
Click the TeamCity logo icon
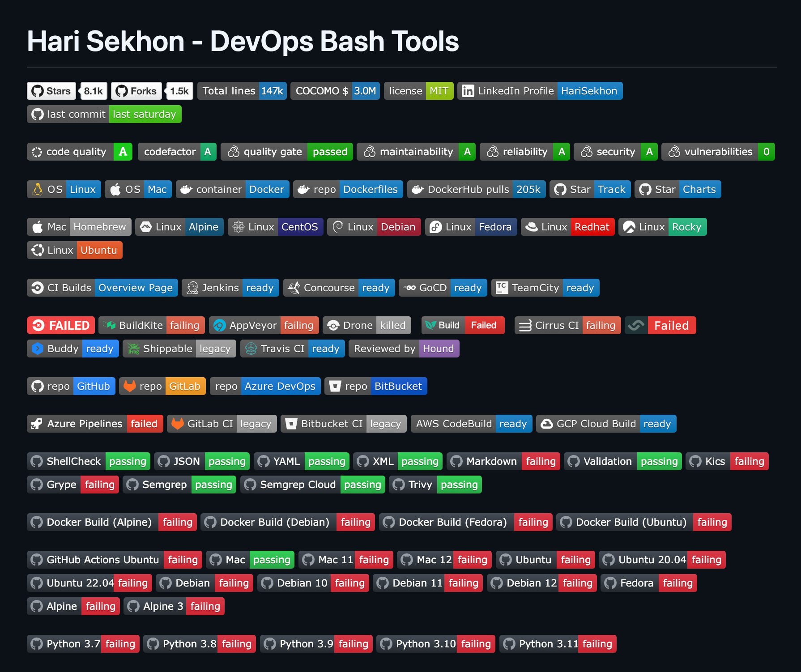(502, 288)
